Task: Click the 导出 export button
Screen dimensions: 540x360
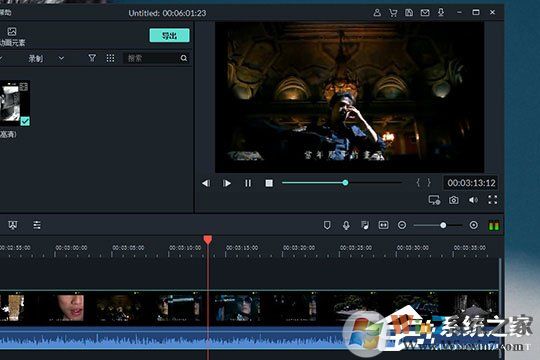Action: 169,35
